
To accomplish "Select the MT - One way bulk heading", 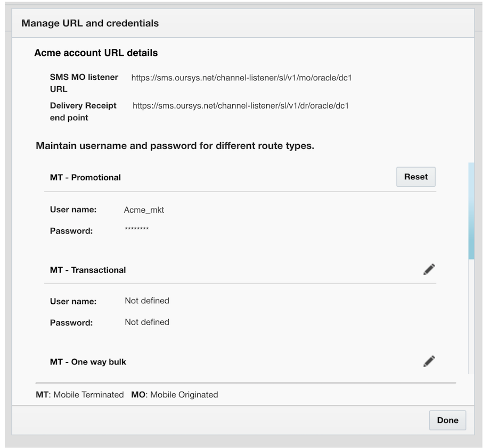I will coord(88,362).
